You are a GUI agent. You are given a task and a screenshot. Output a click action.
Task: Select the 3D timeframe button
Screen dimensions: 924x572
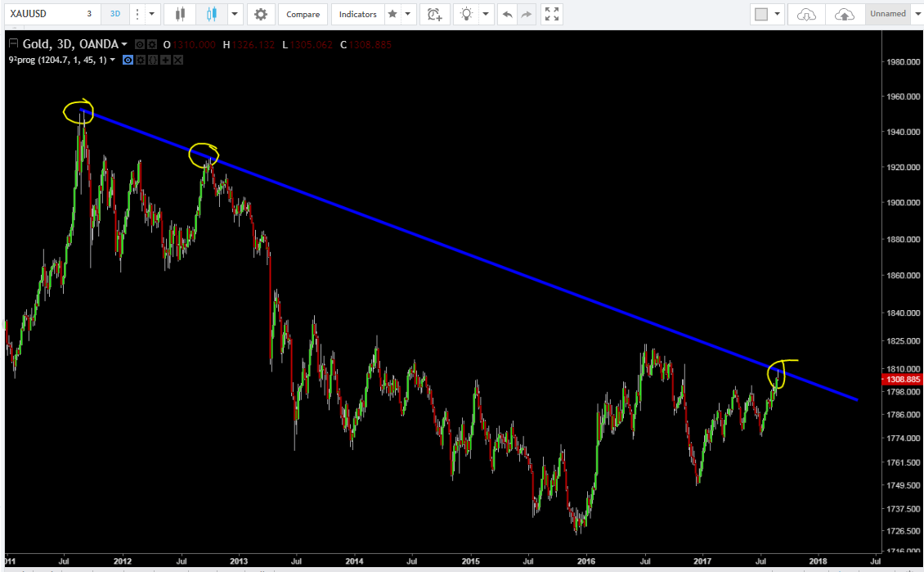(x=114, y=14)
